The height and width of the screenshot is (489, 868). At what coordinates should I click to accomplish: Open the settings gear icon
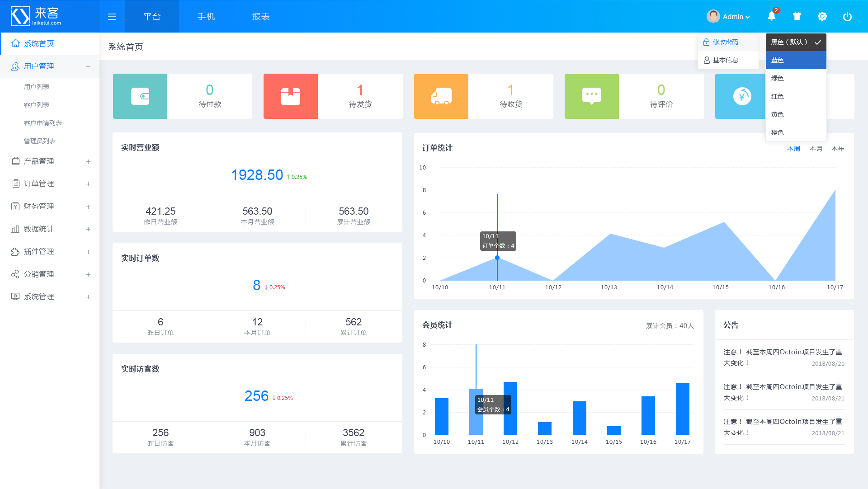coord(822,16)
